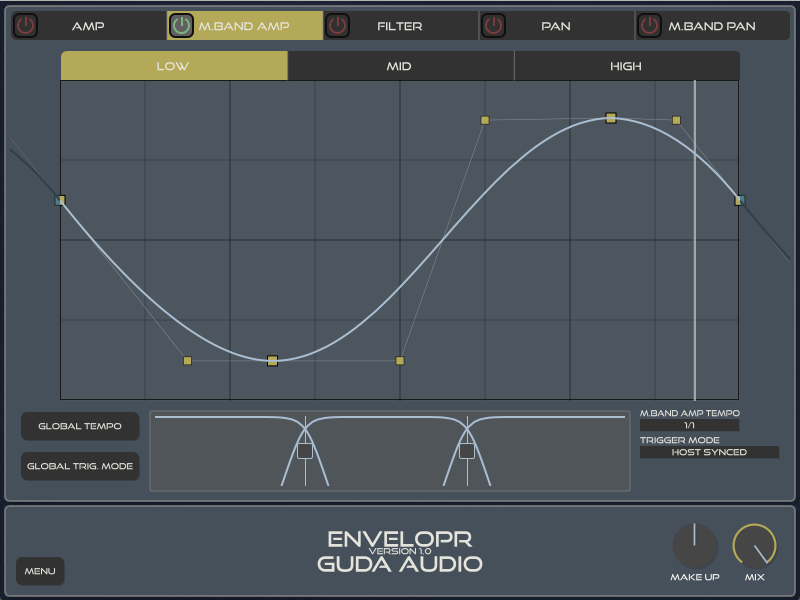The width and height of the screenshot is (800, 600).
Task: Select the envelope curve's peak node
Action: (x=611, y=118)
